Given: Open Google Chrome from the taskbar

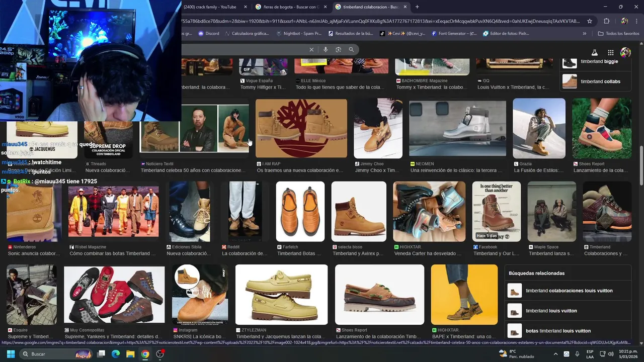Looking at the screenshot, I should [x=145, y=354].
